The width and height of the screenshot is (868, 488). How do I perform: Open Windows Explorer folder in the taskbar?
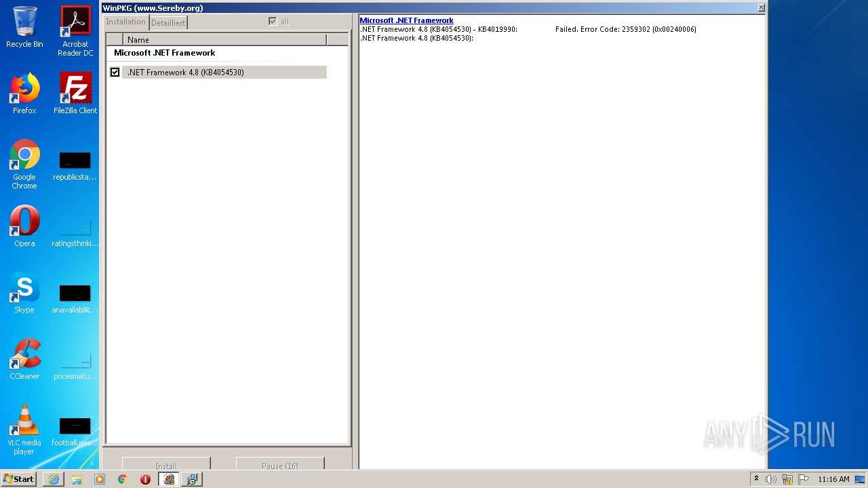pyautogui.click(x=77, y=479)
